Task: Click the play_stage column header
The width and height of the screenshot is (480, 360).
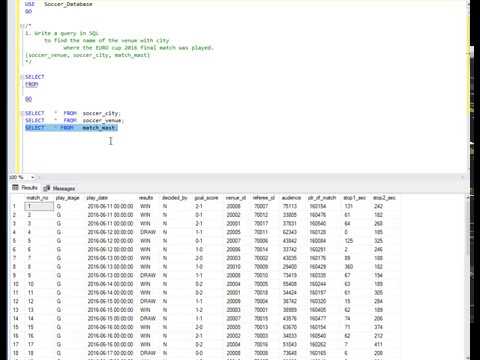Action: click(x=68, y=198)
